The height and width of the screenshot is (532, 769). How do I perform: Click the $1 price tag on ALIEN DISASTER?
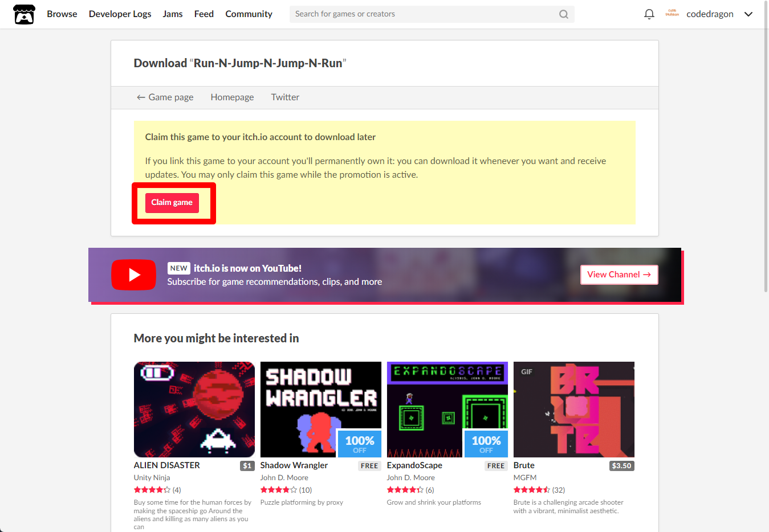247,466
